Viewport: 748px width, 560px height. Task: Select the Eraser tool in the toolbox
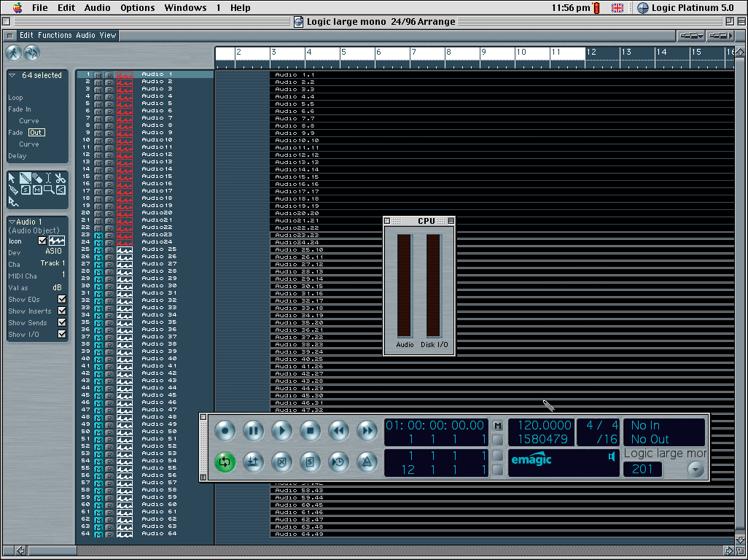click(37, 179)
